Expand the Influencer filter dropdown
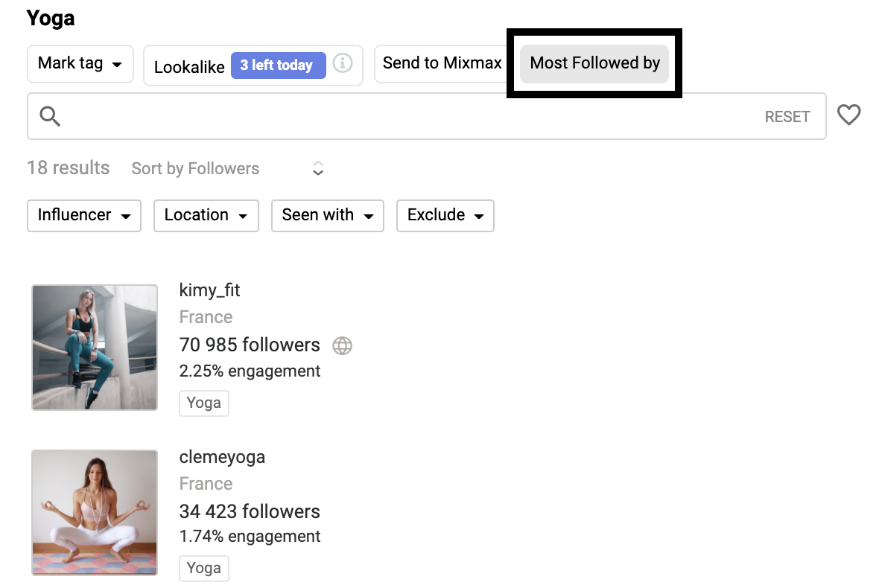 tap(84, 216)
